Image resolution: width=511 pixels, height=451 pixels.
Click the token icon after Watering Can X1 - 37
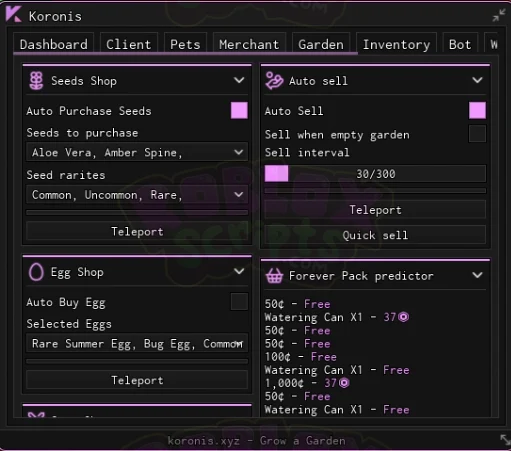click(404, 317)
